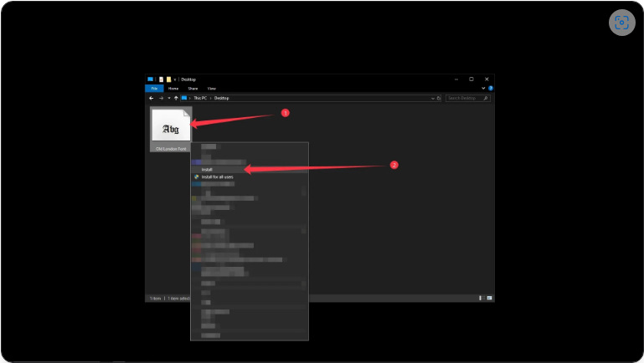644x363 pixels.
Task: Open the Customize Quick Access Toolbar dropdown
Action: pos(174,79)
